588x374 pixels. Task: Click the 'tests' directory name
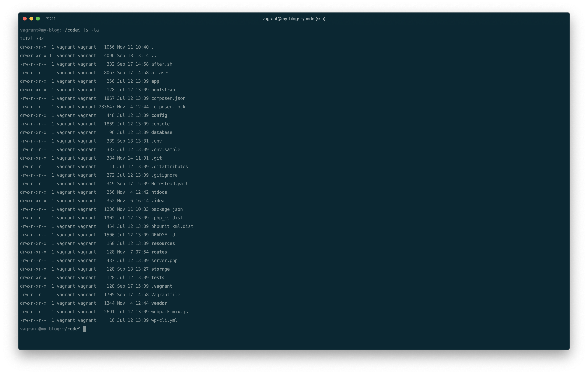click(x=158, y=278)
